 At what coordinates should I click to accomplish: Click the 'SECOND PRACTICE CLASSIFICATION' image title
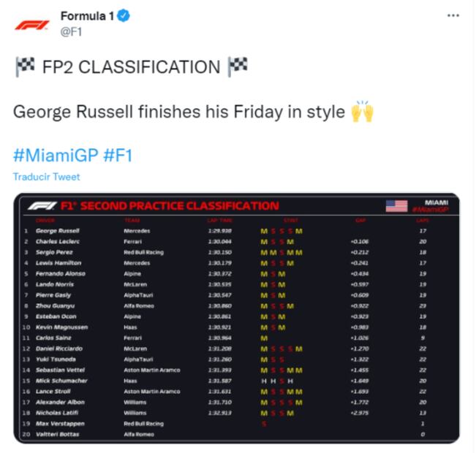[178, 206]
